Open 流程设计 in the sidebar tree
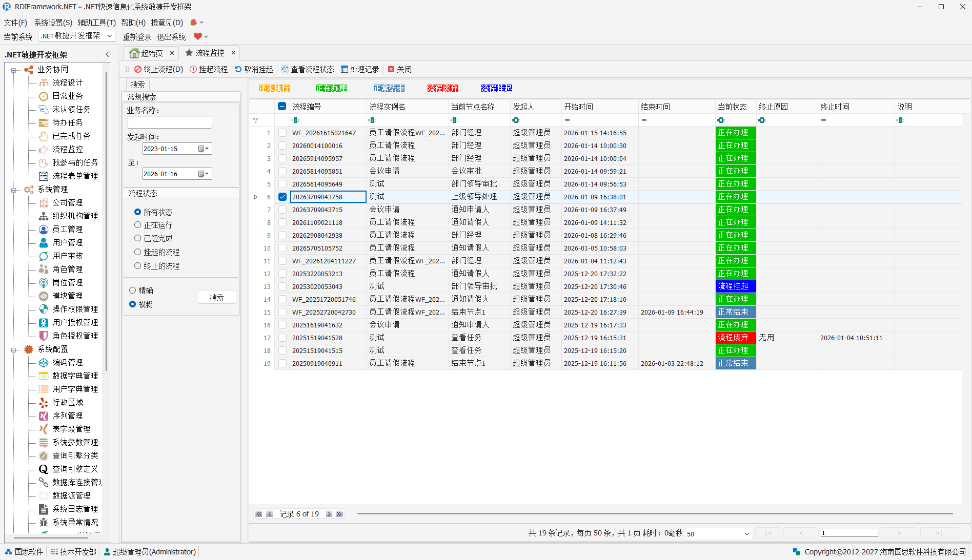The height and width of the screenshot is (560, 972). [67, 82]
